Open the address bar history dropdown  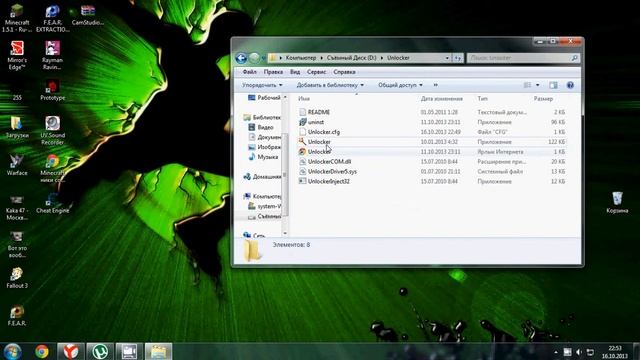(447, 58)
